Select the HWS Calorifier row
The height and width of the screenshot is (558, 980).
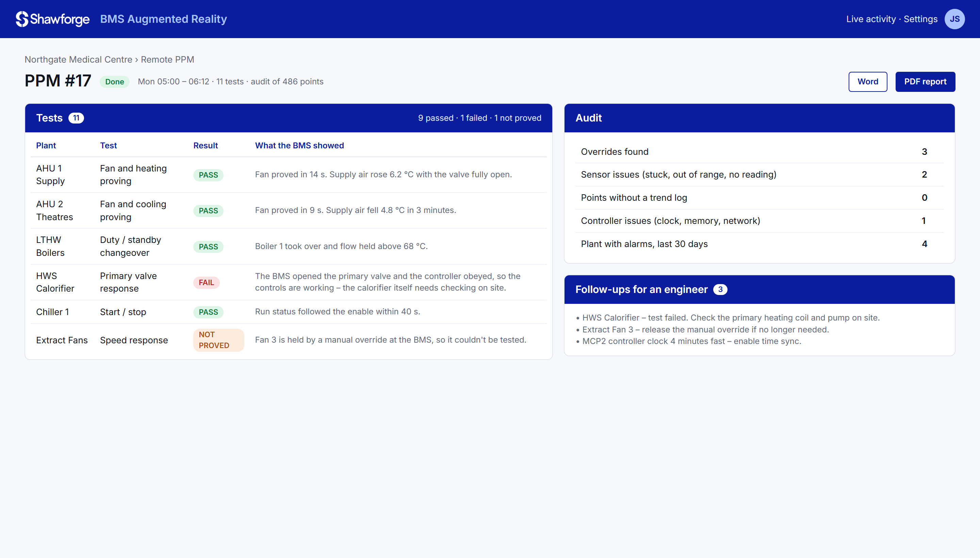[x=289, y=282]
